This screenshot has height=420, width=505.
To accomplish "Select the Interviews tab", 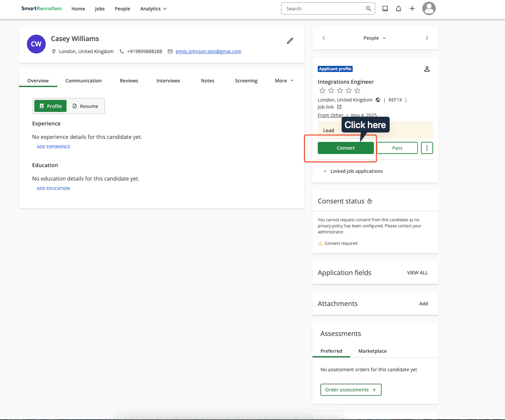I will pos(168,81).
